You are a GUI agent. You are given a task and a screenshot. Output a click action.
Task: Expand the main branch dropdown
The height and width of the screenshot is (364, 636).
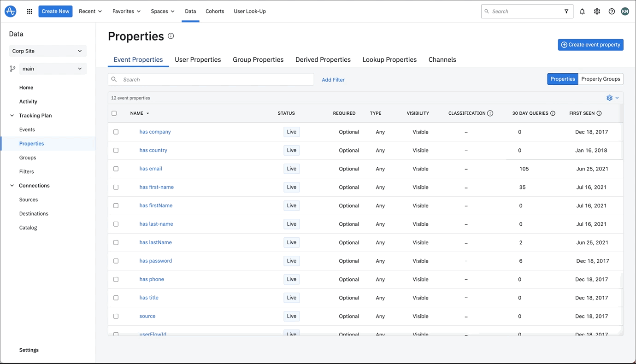tap(53, 69)
